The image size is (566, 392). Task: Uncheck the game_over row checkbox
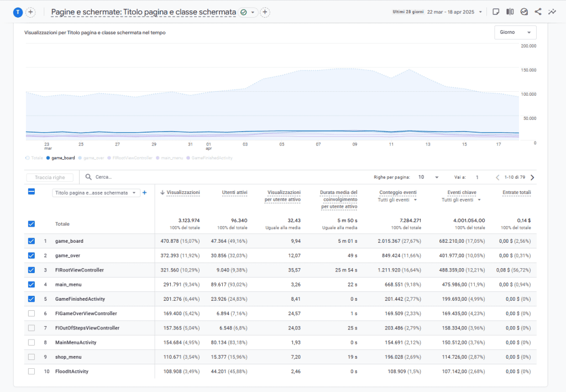tap(32, 255)
